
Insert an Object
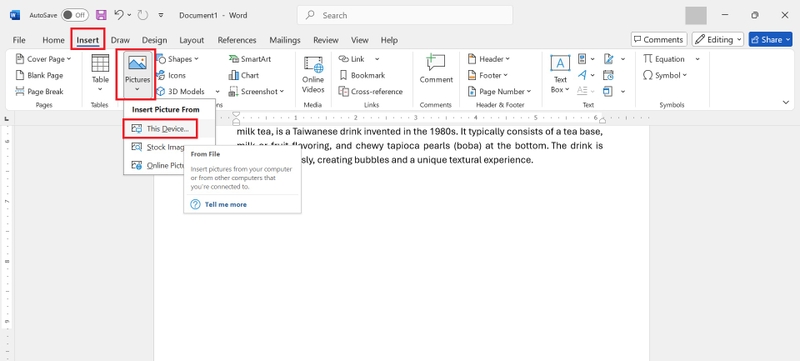[608, 92]
